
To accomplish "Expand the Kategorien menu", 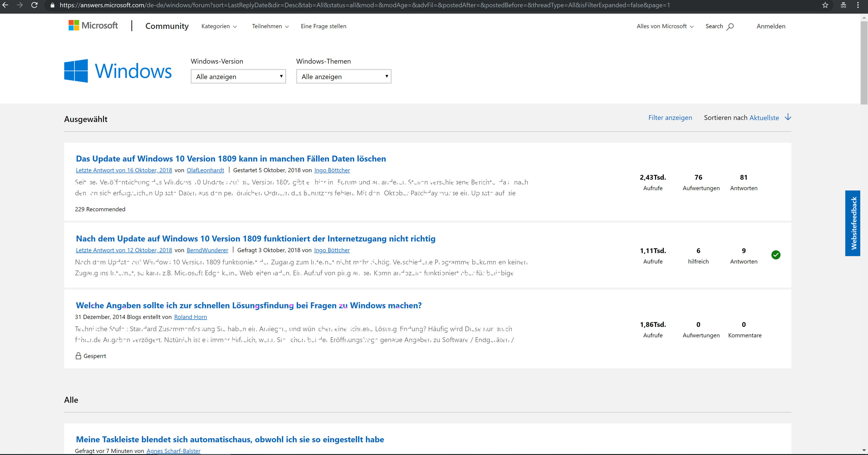I will 219,26.
